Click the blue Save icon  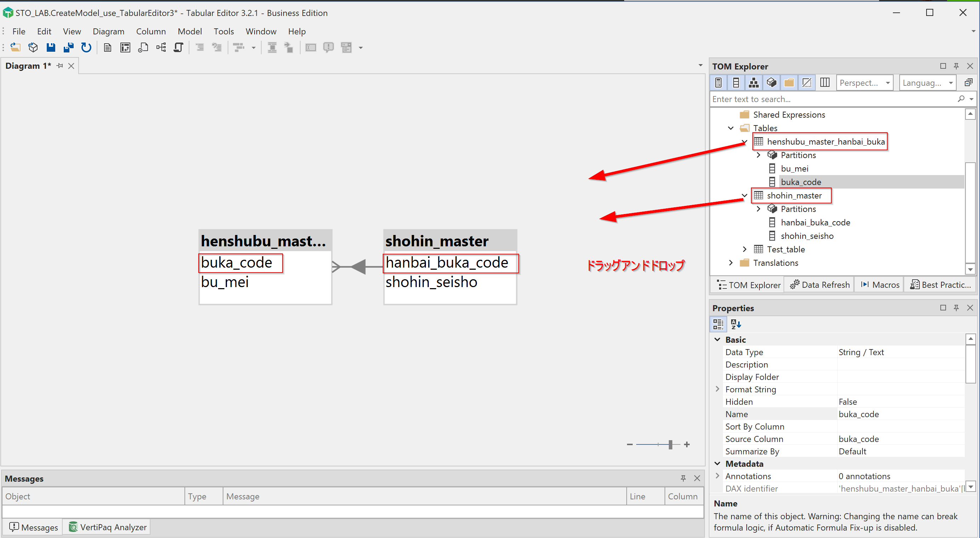(51, 47)
